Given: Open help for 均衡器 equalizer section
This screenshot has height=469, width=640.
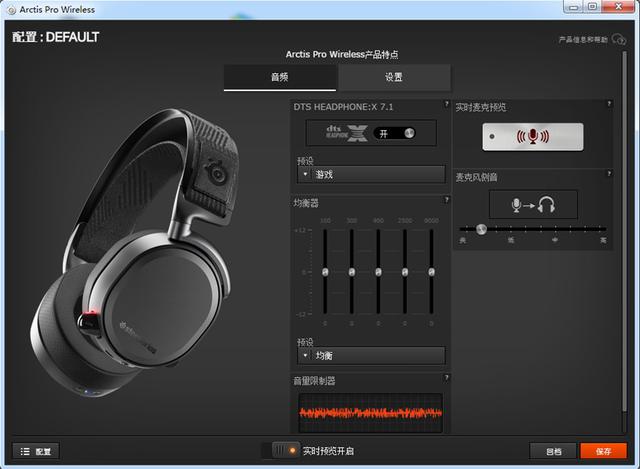Looking at the screenshot, I should 445,202.
